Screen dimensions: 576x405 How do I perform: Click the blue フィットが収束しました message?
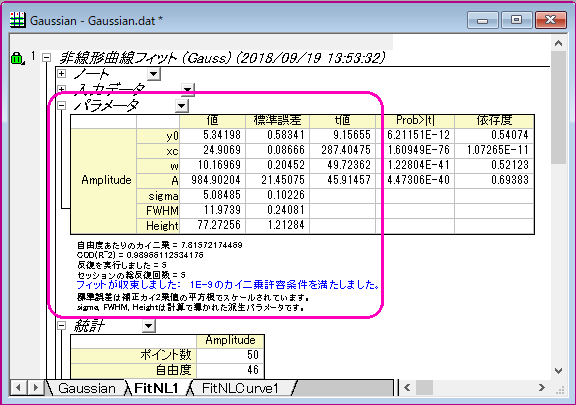228,285
